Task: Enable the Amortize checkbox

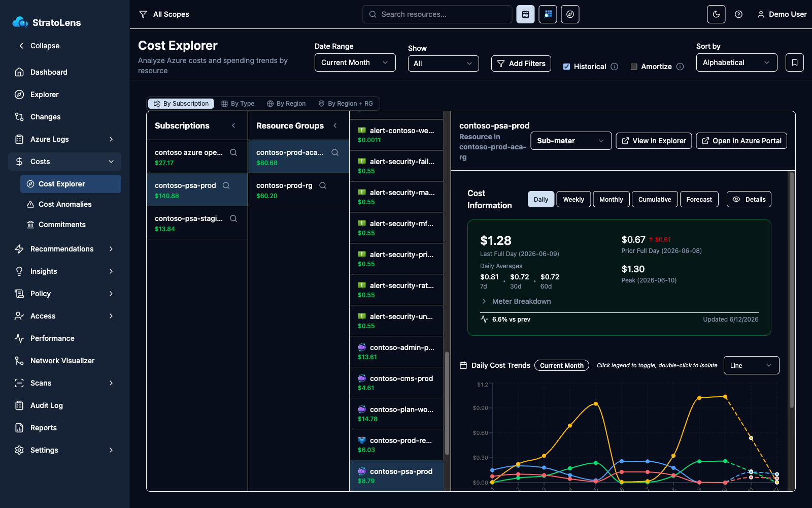Action: [x=634, y=67]
